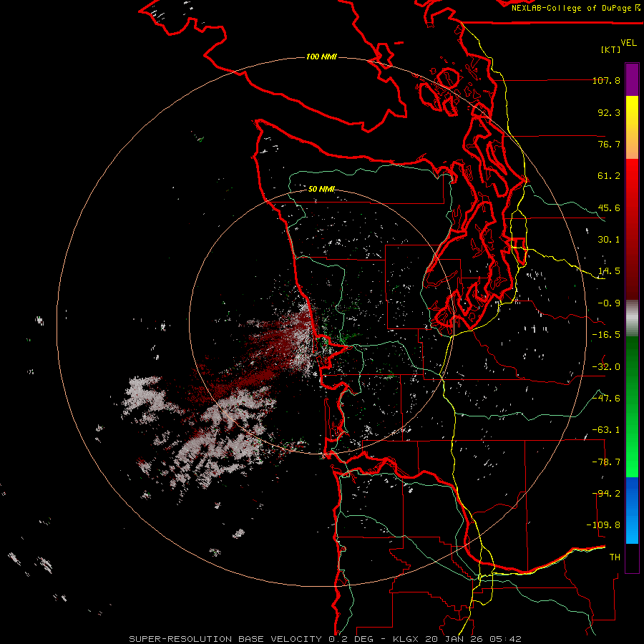Image resolution: width=644 pixels, height=644 pixels.
Task: Click the [KT] units label
Action: (611, 49)
